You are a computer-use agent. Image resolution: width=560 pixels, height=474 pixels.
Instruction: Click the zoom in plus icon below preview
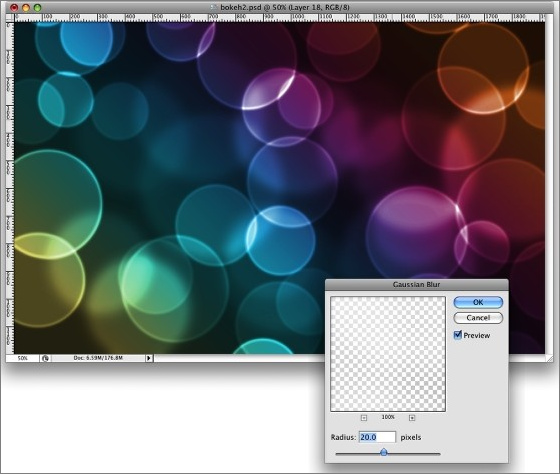tap(412, 418)
